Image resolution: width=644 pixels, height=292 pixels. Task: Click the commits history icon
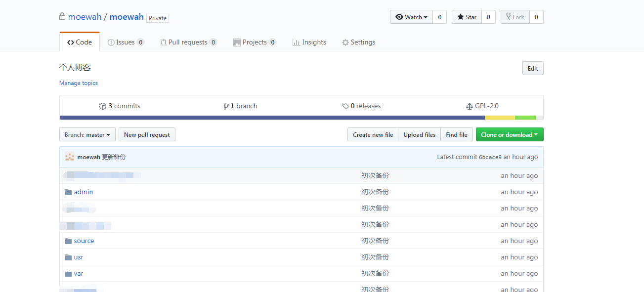103,106
